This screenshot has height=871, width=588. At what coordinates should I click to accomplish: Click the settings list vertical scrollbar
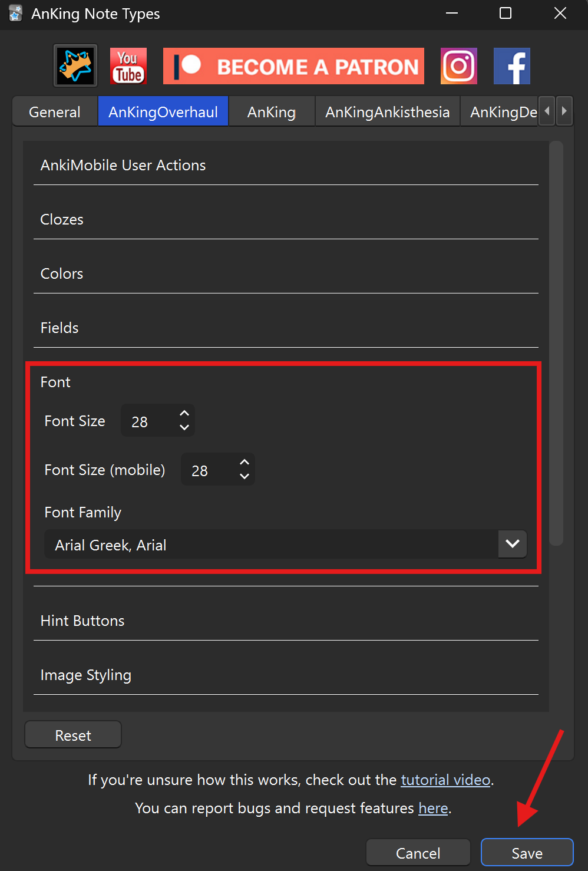[556, 343]
